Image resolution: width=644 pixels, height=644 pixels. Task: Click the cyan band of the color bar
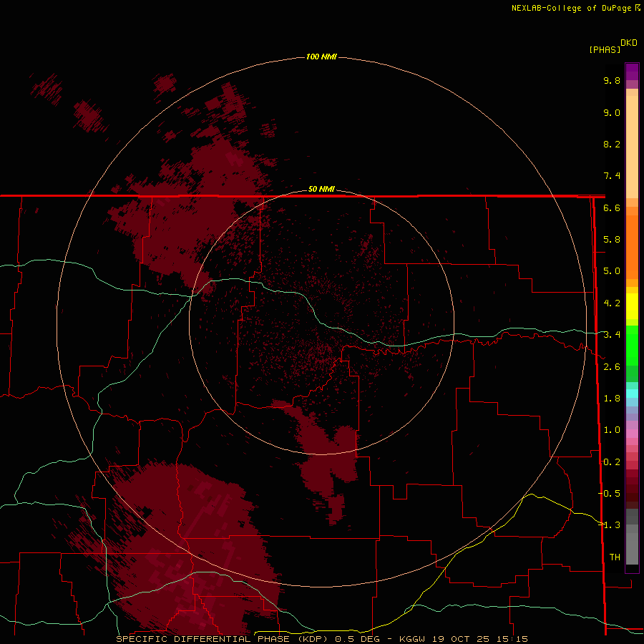click(632, 394)
